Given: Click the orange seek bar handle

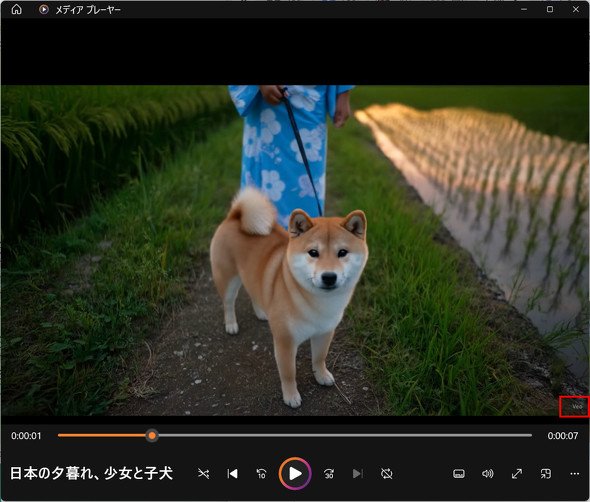Looking at the screenshot, I should [152, 436].
